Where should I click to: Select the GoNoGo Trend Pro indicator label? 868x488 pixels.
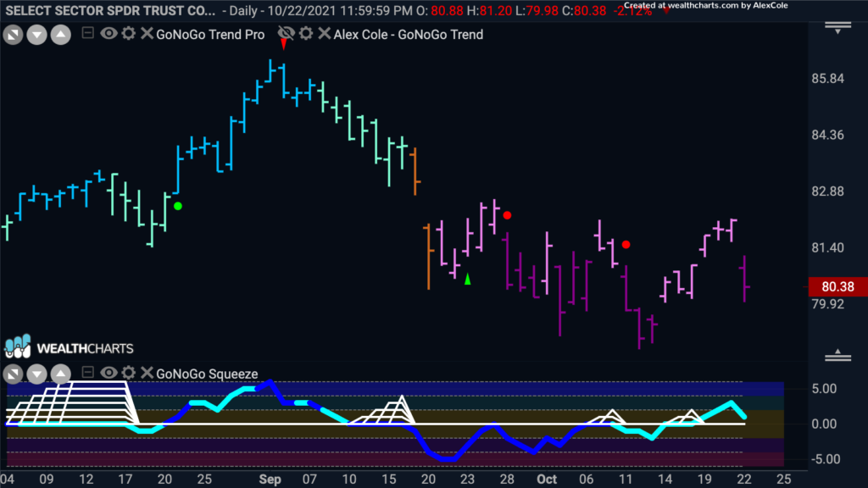tap(210, 34)
